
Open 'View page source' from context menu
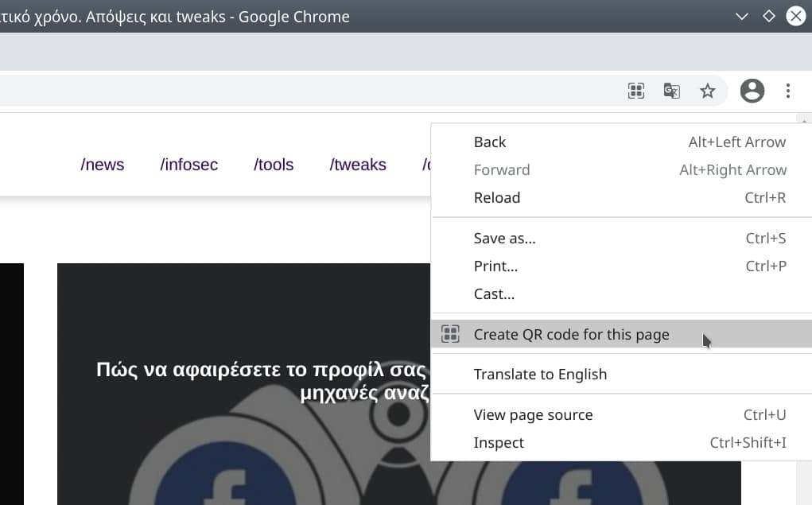533,415
